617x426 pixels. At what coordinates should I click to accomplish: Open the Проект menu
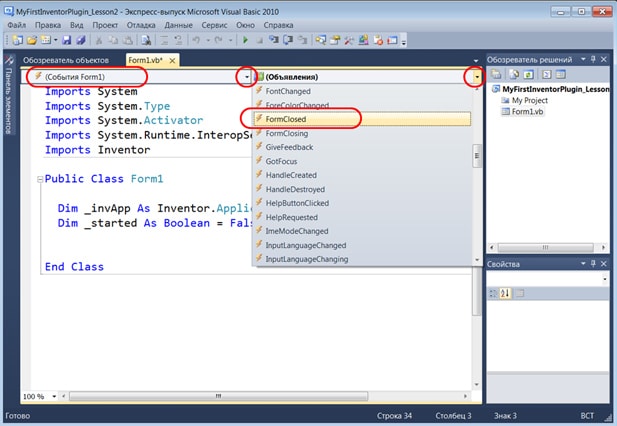tap(105, 25)
